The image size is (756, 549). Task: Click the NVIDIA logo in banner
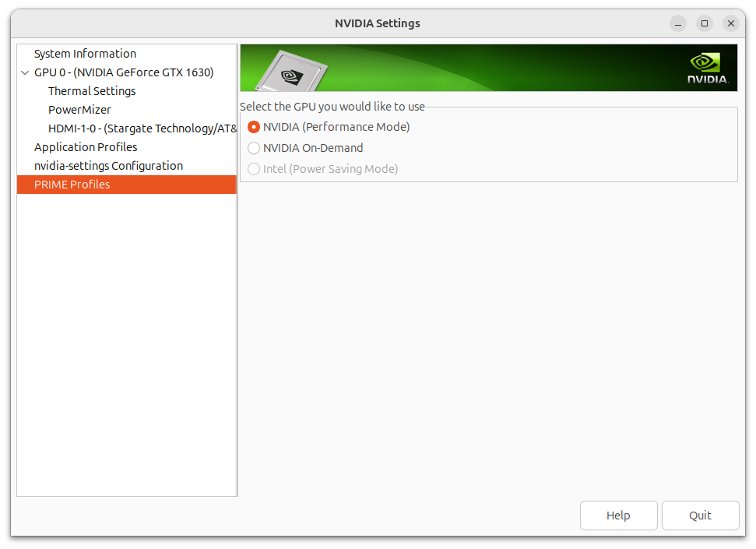tap(707, 69)
